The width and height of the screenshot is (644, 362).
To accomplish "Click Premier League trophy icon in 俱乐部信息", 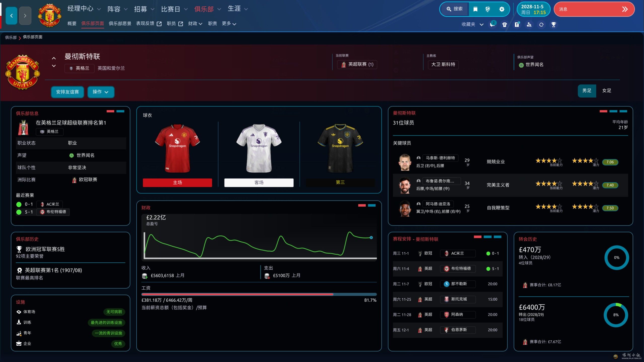I will pos(23,128).
